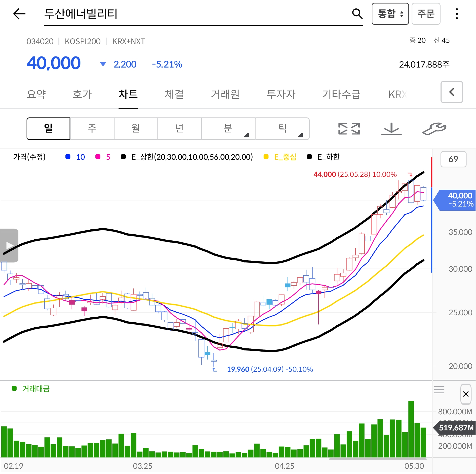This screenshot has width=476, height=474.
Task: Select the 월 monthly chart period
Action: (136, 129)
